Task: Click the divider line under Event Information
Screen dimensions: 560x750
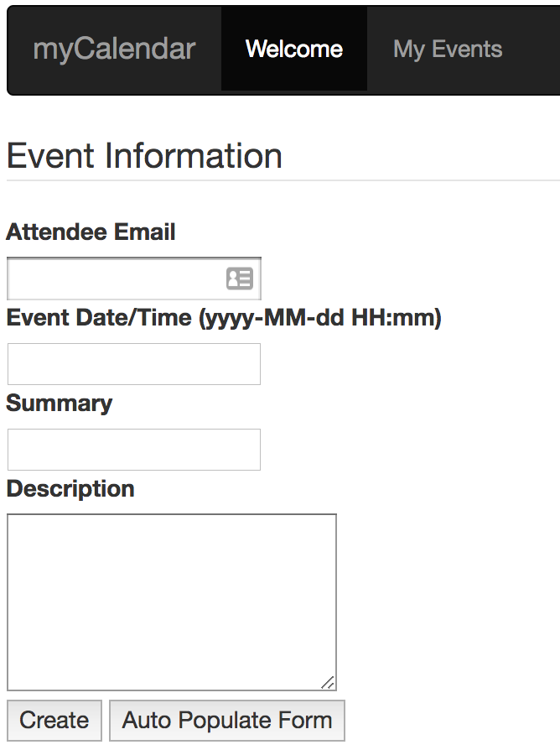Action: click(283, 180)
